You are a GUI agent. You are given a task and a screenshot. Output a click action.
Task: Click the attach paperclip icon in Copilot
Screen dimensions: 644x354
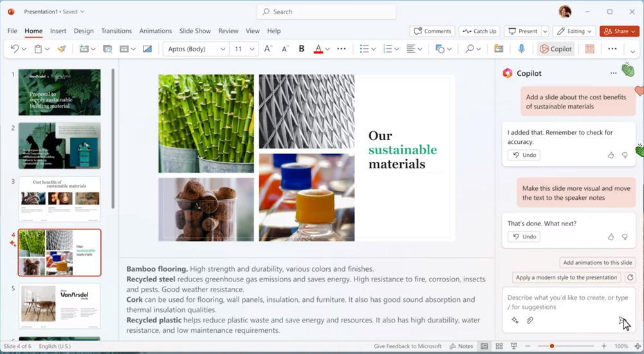pyautogui.click(x=530, y=320)
